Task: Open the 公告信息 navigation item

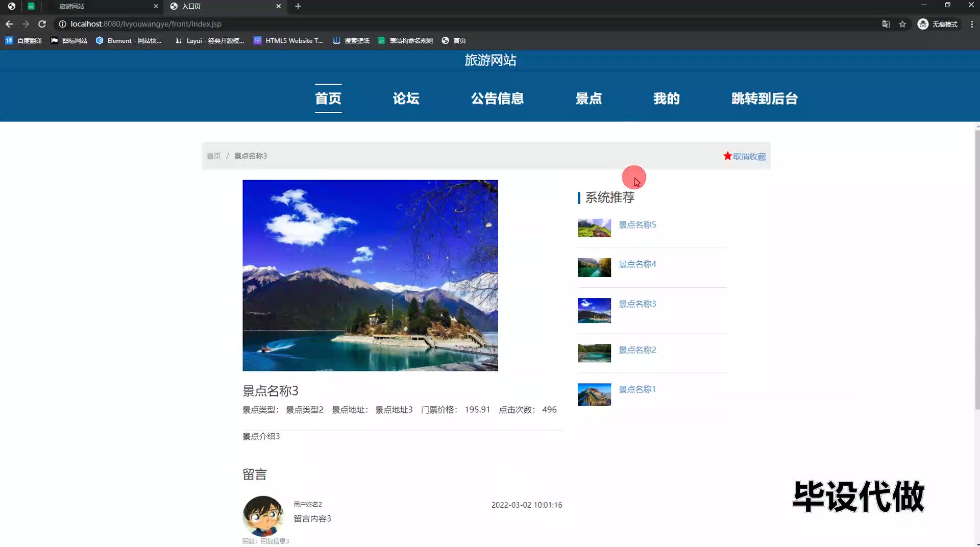Action: click(498, 98)
